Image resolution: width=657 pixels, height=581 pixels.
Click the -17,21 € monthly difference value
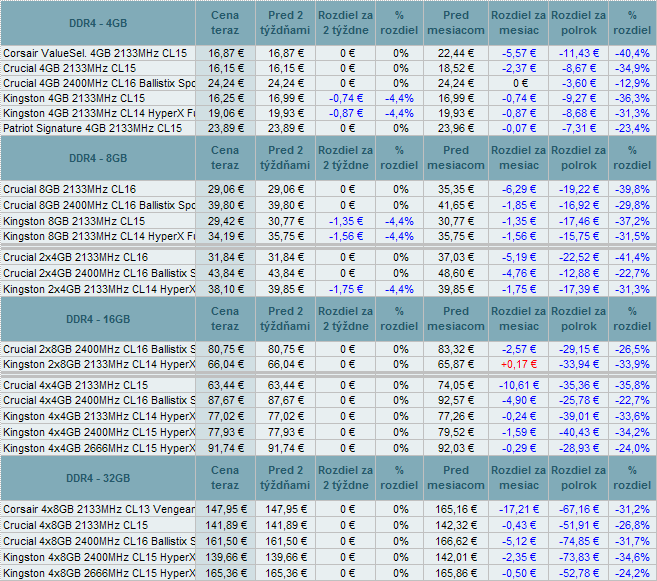tap(519, 509)
